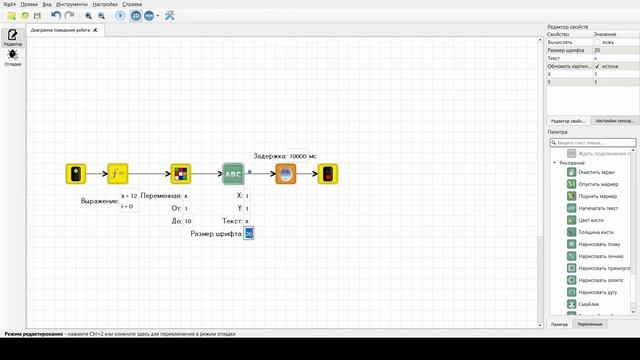Switch to the Редактор свойств tab
This screenshot has width=640, height=360.
point(568,121)
